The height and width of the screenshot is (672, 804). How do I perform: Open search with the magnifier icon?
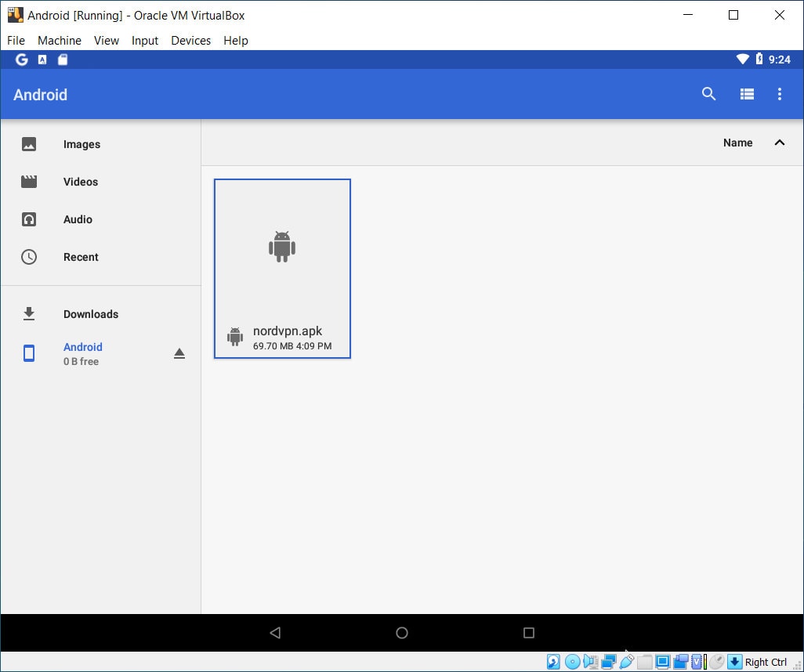point(708,94)
